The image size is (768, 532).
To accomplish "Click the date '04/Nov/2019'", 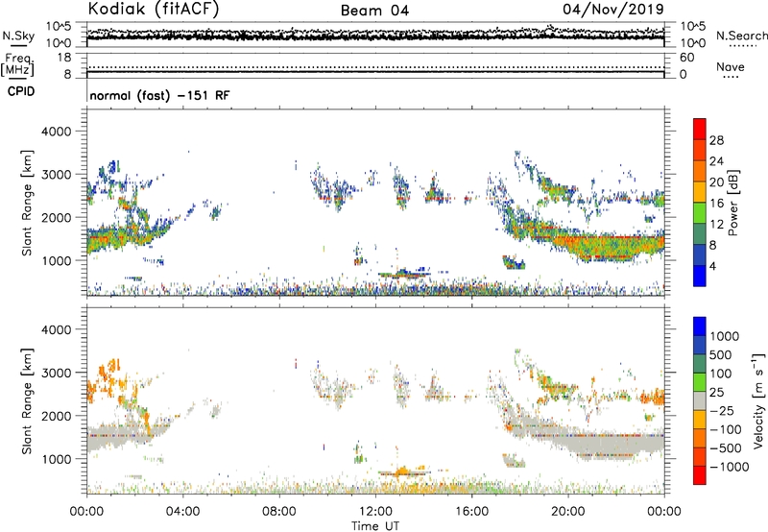I will [612, 9].
